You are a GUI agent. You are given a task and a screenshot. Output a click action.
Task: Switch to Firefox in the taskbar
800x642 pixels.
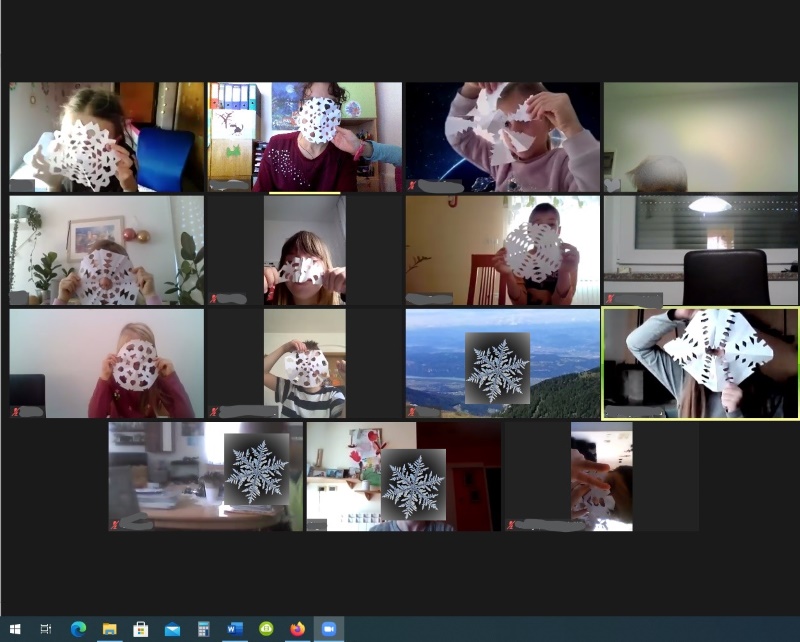297,629
